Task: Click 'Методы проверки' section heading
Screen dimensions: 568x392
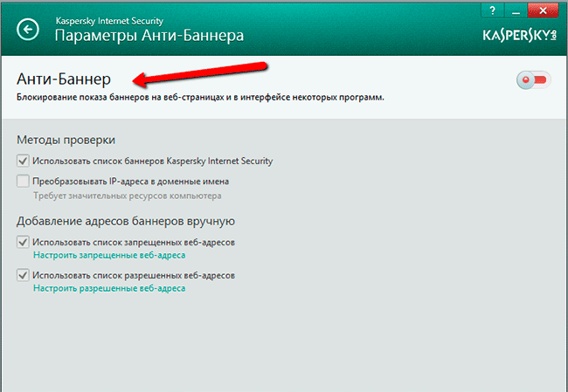Action: click(x=66, y=140)
